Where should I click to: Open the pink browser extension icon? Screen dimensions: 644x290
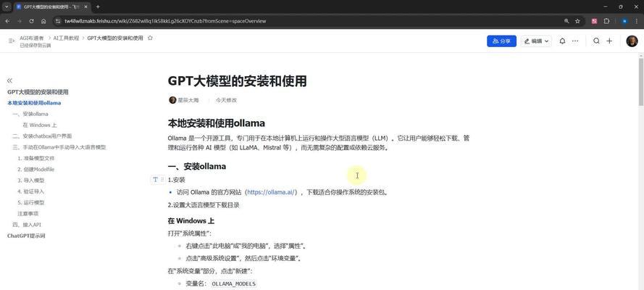point(594,21)
